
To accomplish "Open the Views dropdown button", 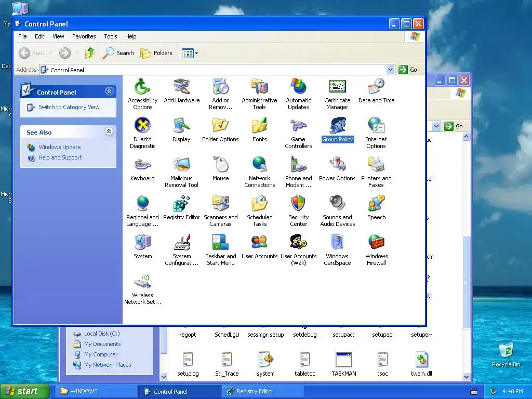I will point(190,53).
